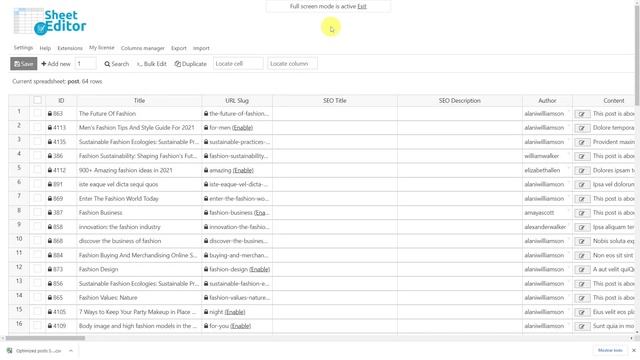
Task: Select the SEO Title column header
Action: coord(335,100)
